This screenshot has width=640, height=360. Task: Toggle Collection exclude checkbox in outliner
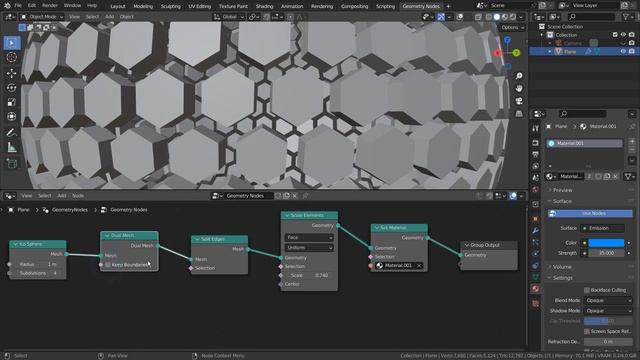pos(615,35)
